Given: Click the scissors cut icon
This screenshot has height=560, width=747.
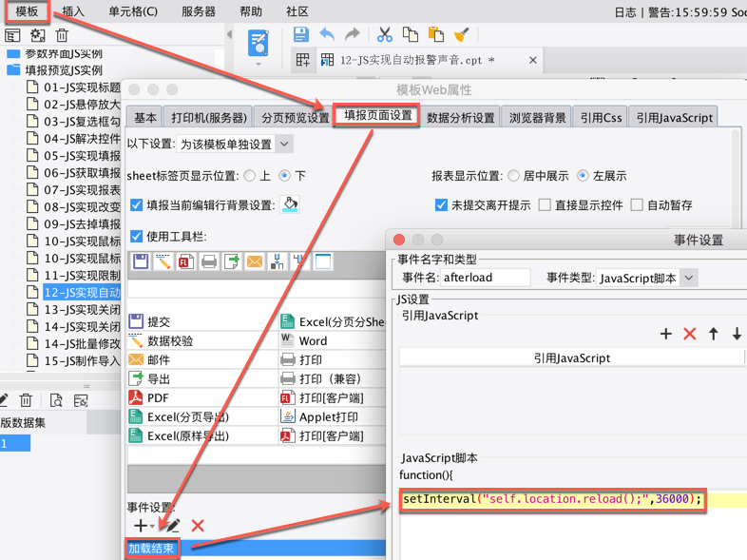Looking at the screenshot, I should pyautogui.click(x=385, y=34).
